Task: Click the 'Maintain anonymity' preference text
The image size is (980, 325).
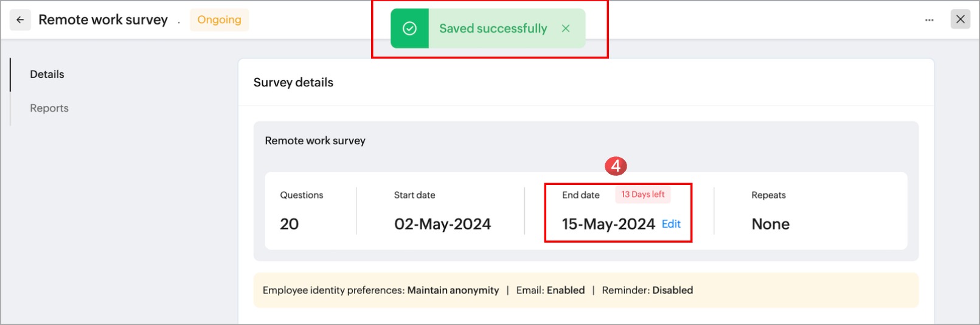Action: point(453,290)
